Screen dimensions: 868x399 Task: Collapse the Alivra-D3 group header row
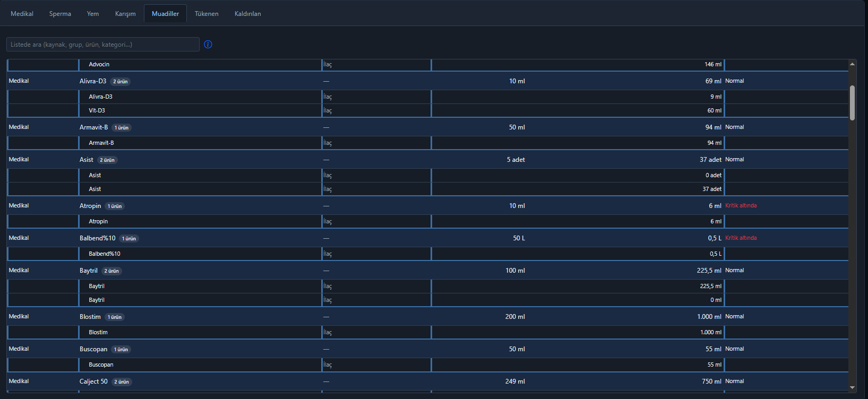[427, 81]
